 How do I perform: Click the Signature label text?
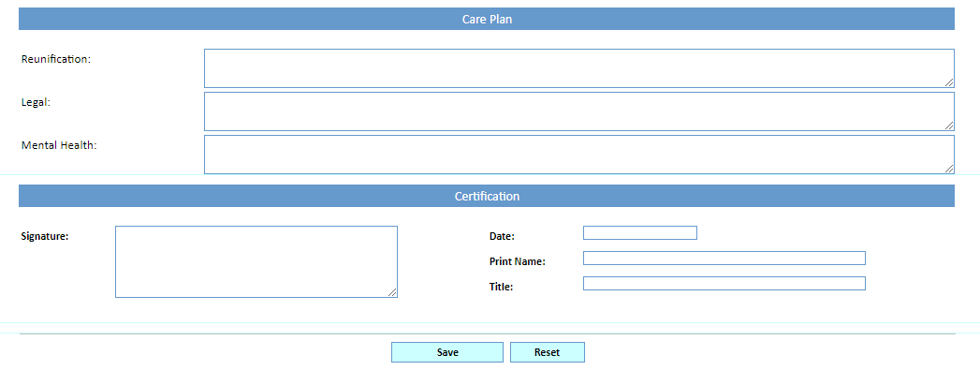[45, 236]
